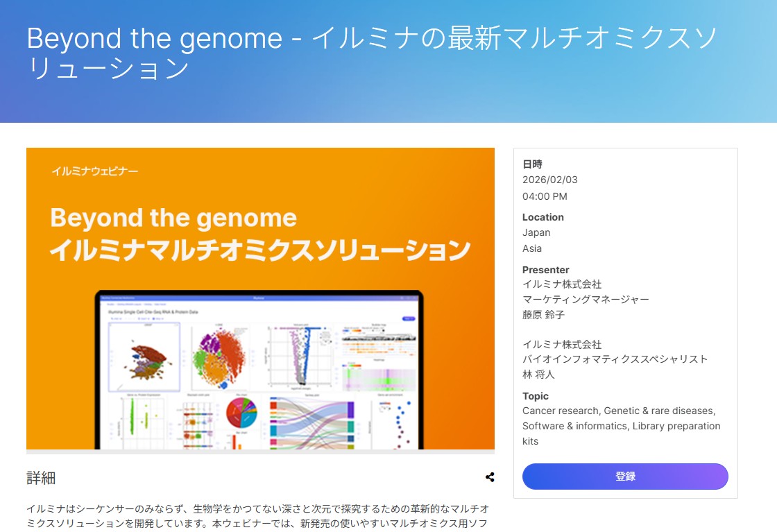Click the イルミナウェビナー text in the banner
The image size is (777, 532).
94,171
